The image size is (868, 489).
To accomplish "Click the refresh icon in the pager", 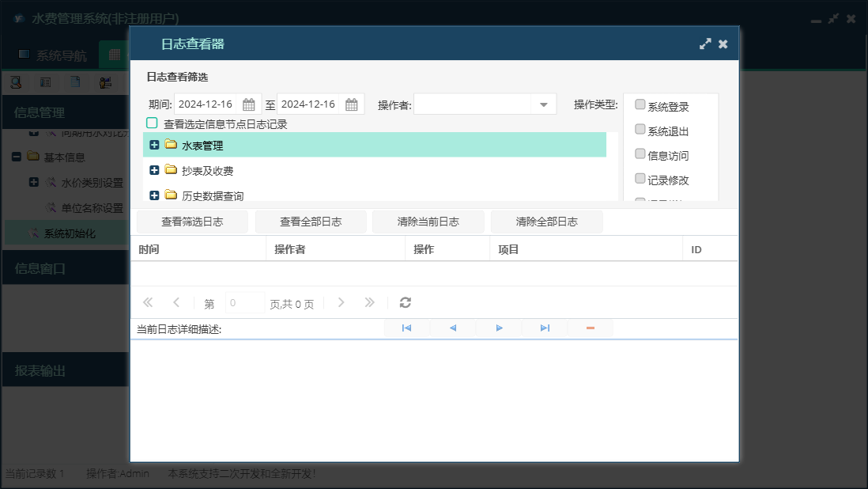I will [406, 302].
